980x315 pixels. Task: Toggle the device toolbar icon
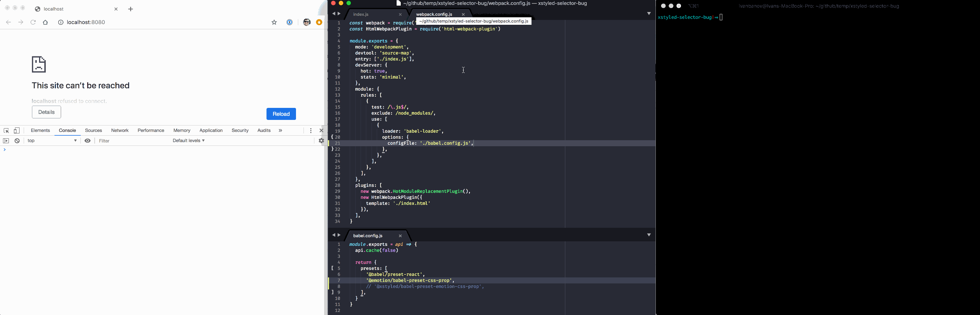pyautogui.click(x=17, y=131)
